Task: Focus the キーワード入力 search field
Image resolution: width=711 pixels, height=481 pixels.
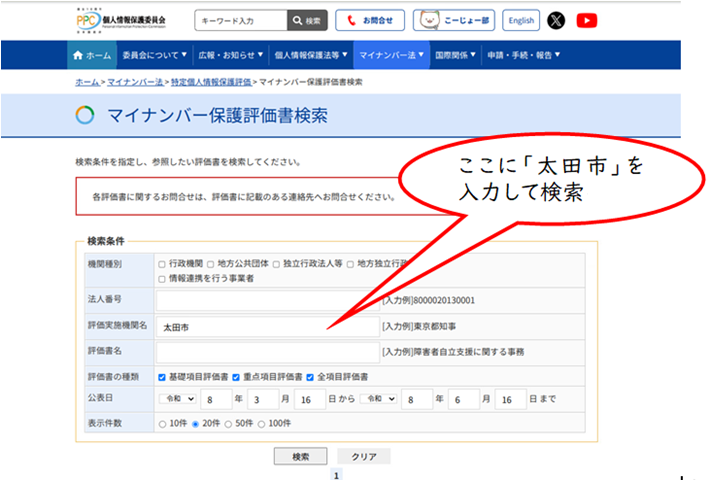Action: tap(241, 20)
